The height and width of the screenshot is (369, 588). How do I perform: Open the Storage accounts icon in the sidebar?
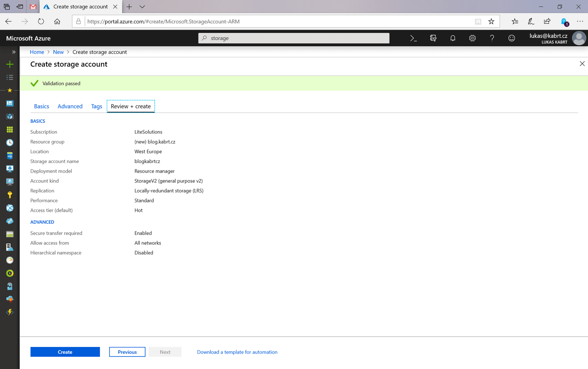click(x=10, y=234)
